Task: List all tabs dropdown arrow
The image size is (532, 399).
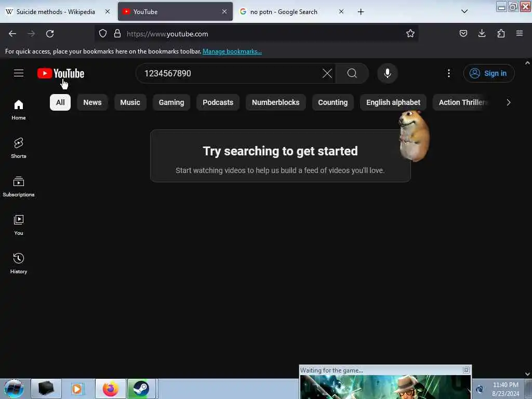Action: [464, 11]
